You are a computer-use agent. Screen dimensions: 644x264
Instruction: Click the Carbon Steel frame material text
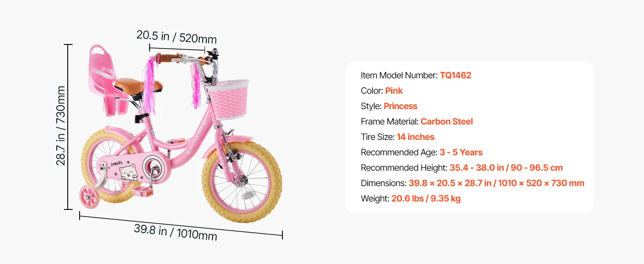click(x=446, y=121)
